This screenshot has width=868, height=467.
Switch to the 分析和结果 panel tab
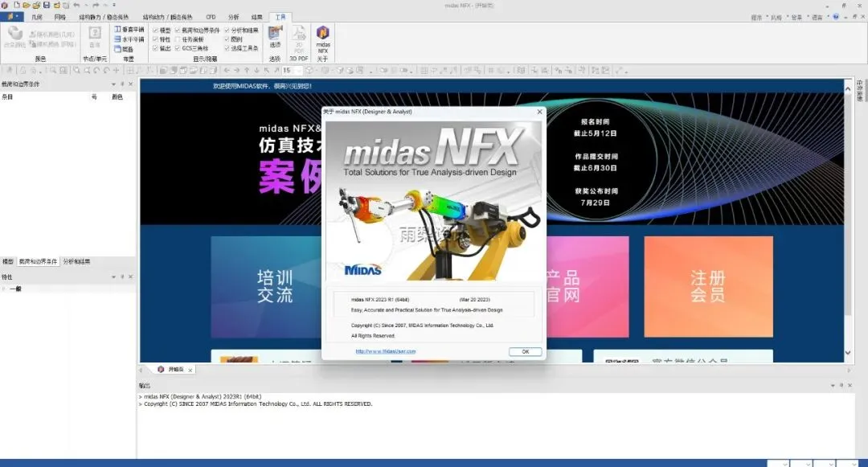point(76,261)
